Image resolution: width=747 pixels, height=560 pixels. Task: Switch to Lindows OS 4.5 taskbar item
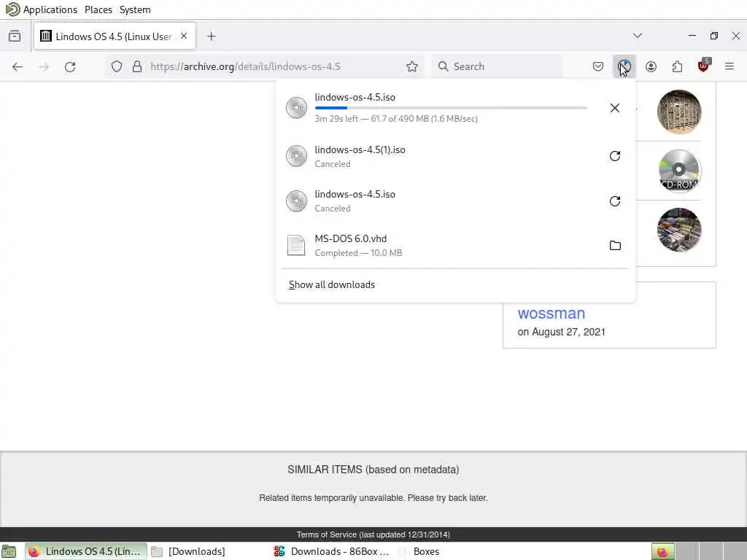pyautogui.click(x=86, y=551)
